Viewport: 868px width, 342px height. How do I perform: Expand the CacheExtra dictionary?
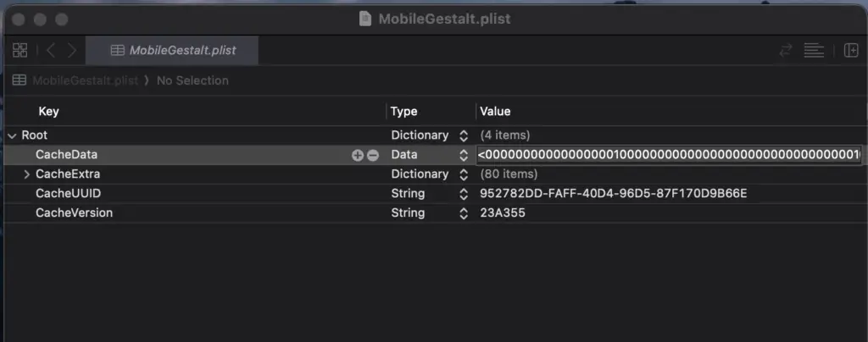(26, 174)
